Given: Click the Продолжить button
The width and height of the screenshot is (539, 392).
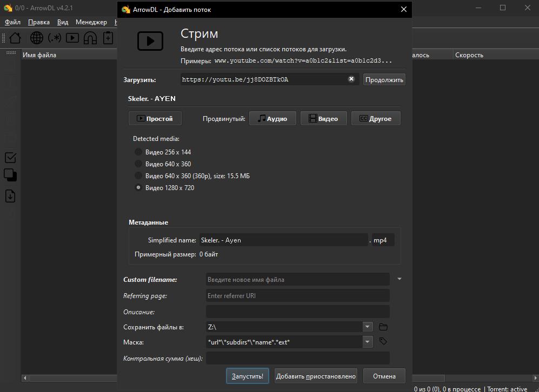Looking at the screenshot, I should click(x=384, y=80).
